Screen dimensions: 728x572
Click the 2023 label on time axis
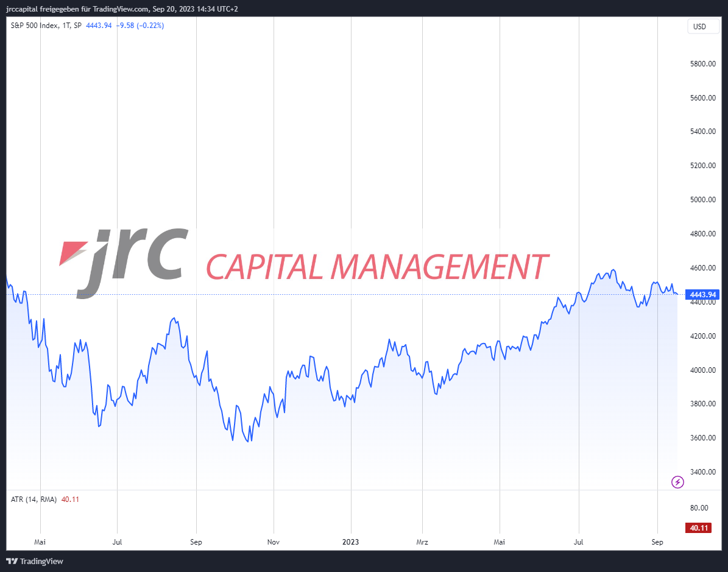pyautogui.click(x=350, y=542)
